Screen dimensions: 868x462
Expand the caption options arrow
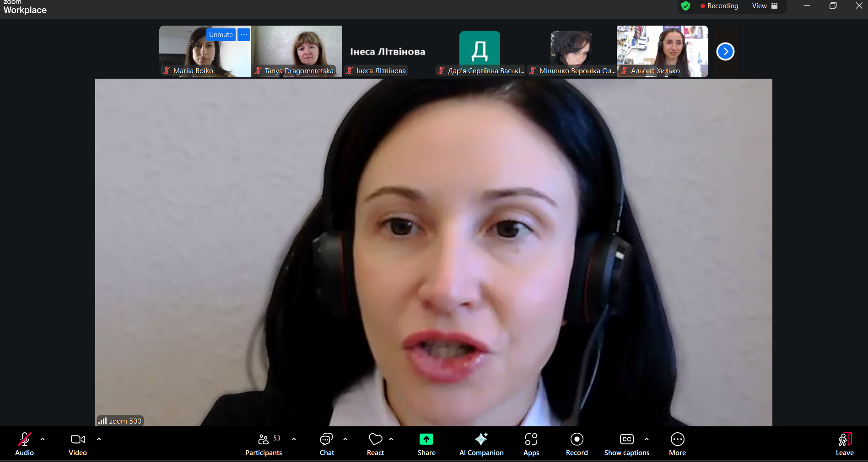pos(647,439)
